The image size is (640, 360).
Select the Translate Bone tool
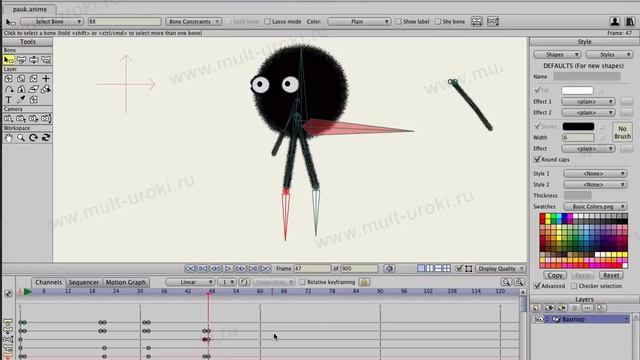pos(21,60)
